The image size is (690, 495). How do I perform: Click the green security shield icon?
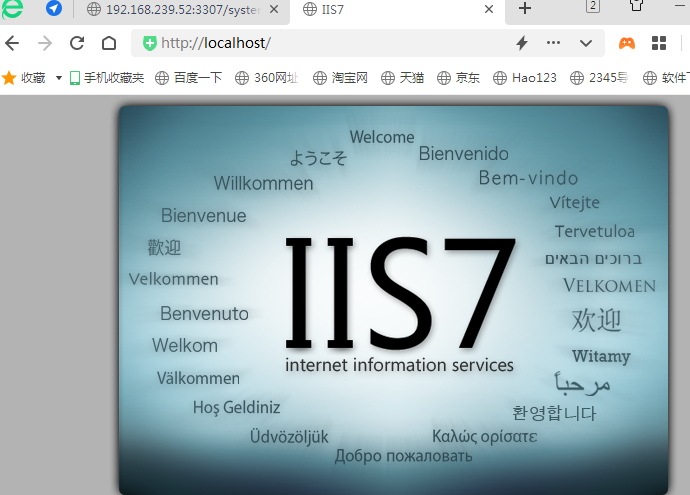coord(150,43)
